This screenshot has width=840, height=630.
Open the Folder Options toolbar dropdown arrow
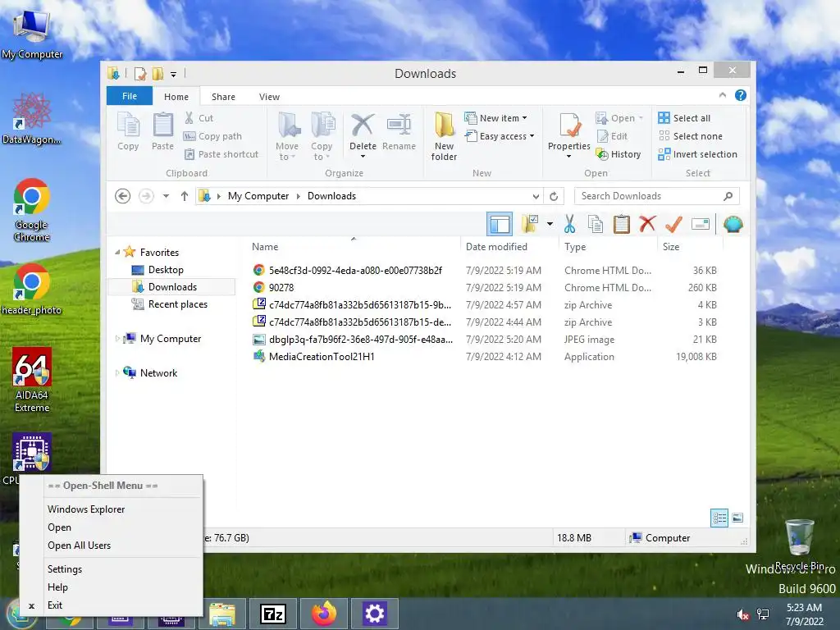point(550,224)
